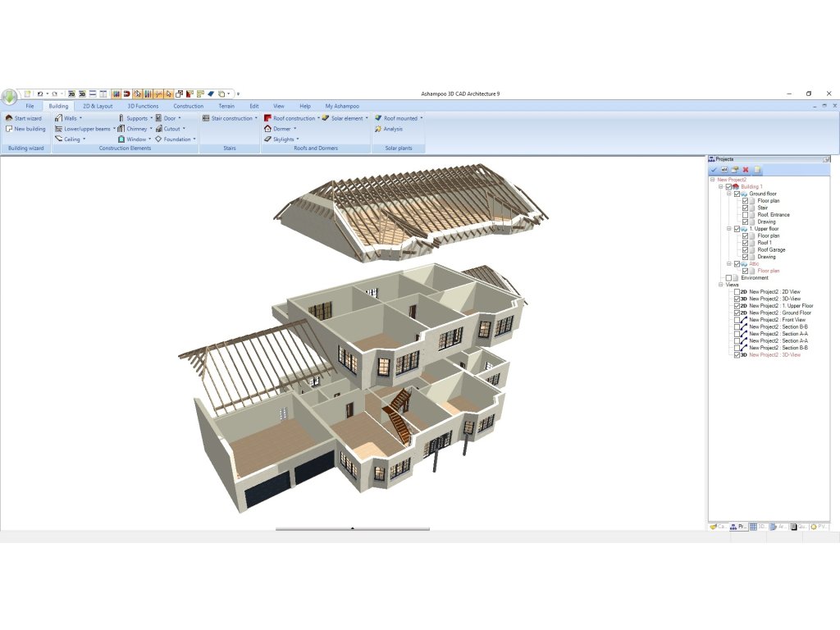The image size is (840, 630).
Task: Click the handle bar below the 3D viewport
Action: 353,529
